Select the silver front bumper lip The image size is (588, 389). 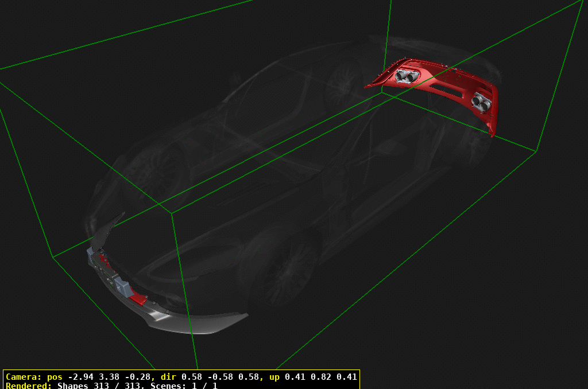pyautogui.click(x=195, y=322)
